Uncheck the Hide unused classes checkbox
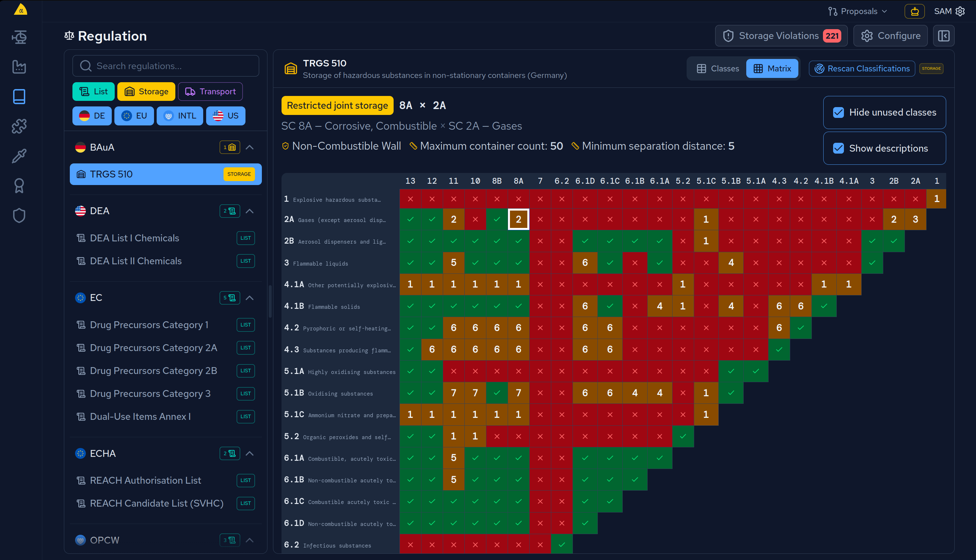Image resolution: width=976 pixels, height=560 pixels. point(839,112)
